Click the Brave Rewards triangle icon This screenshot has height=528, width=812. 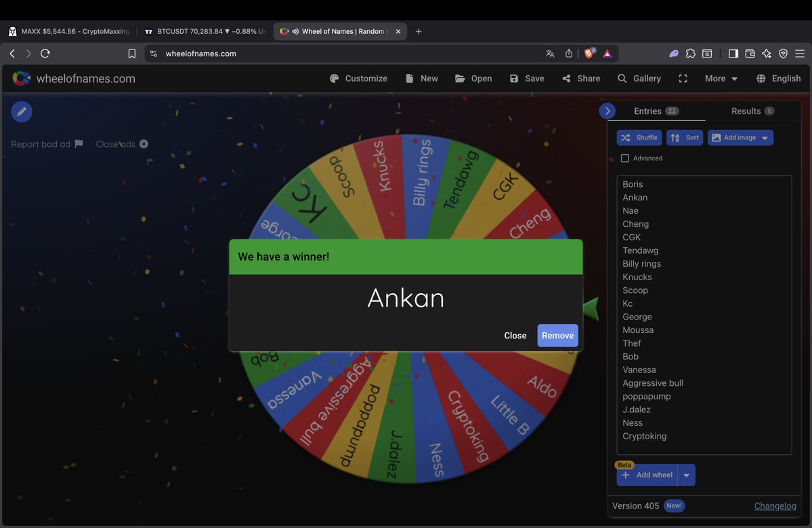(x=607, y=53)
